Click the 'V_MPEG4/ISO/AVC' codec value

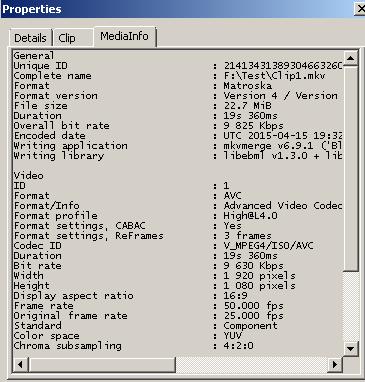pyautogui.click(x=268, y=246)
